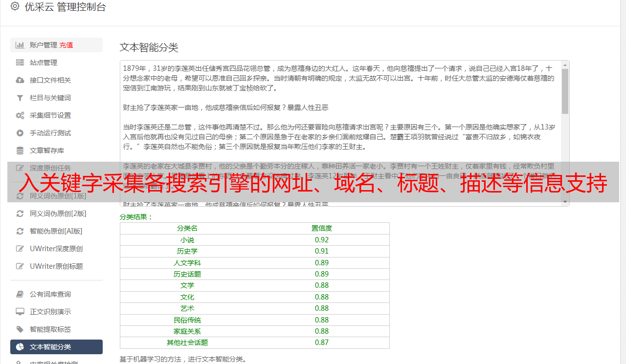Image resolution: width=626 pixels, height=364 pixels.
Task: Click inside the article text input area
Action: (341, 133)
